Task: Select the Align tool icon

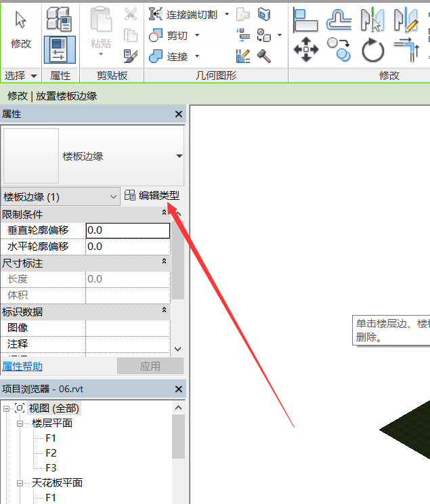Action: coord(306,20)
